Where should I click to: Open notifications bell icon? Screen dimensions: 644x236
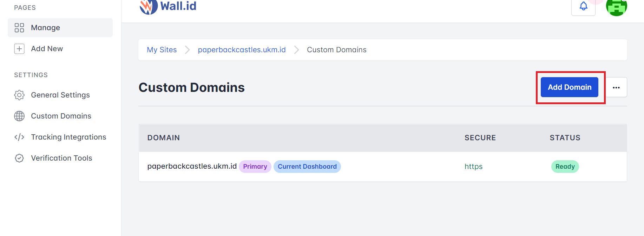point(583,6)
